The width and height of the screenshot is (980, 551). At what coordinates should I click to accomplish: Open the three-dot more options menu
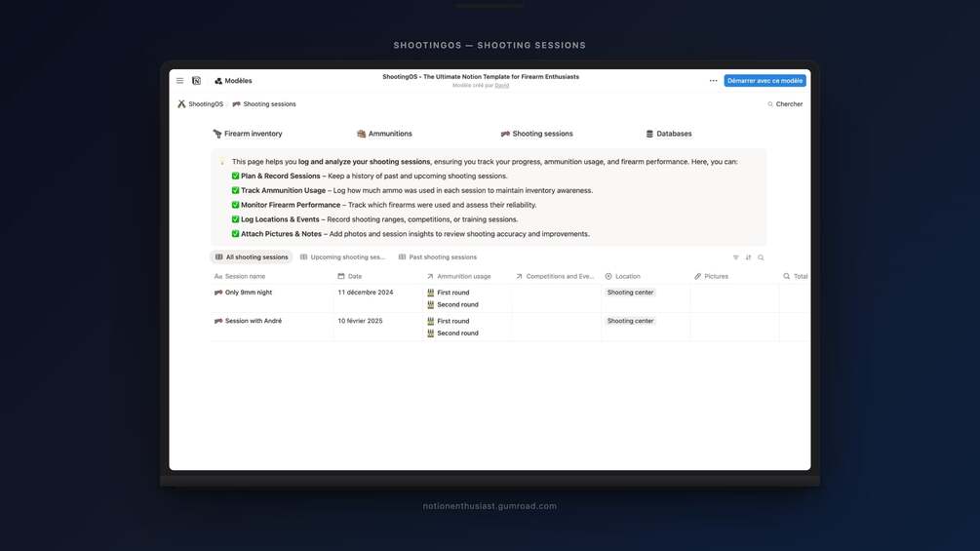[713, 81]
